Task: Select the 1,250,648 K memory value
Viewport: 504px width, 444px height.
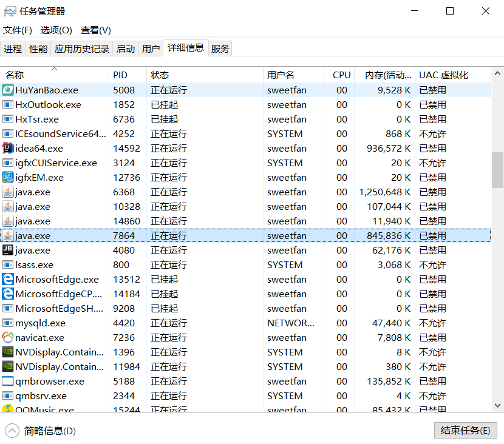Action: [385, 192]
